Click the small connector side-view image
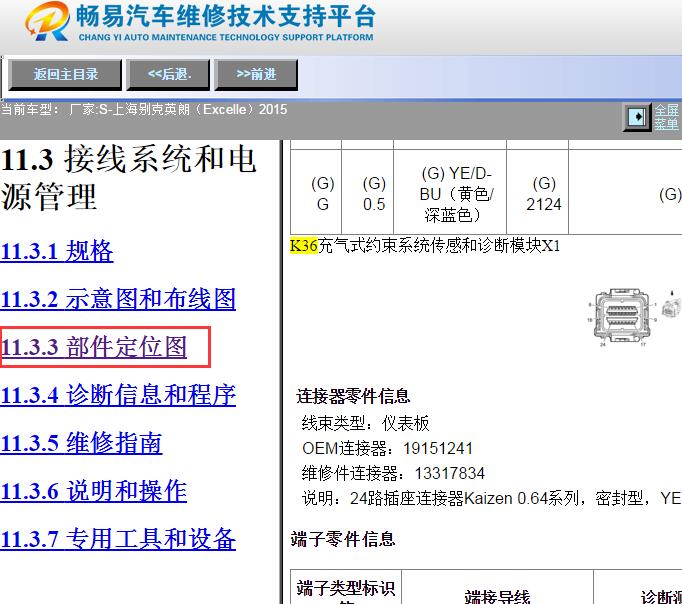The height and width of the screenshot is (604, 682). [671, 305]
